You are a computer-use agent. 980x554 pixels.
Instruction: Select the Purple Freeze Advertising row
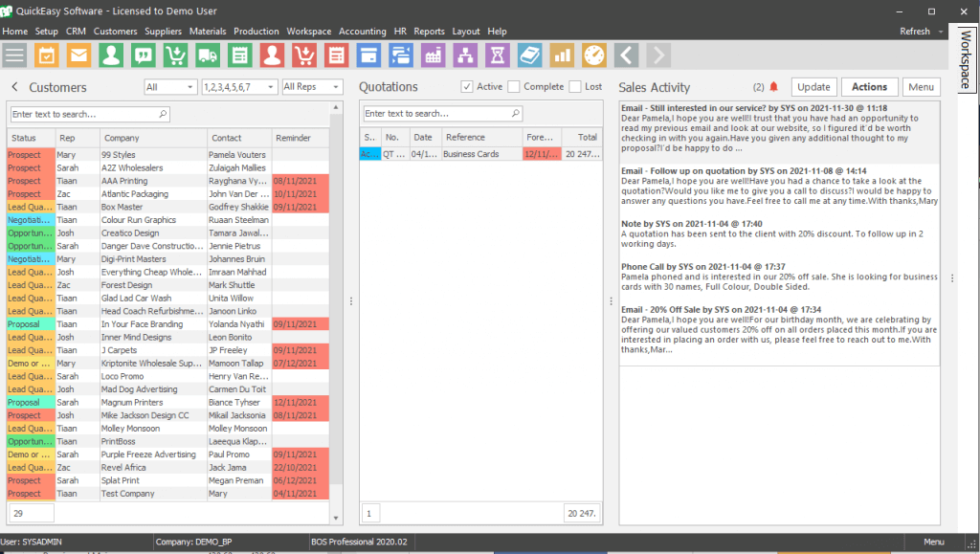(168, 454)
